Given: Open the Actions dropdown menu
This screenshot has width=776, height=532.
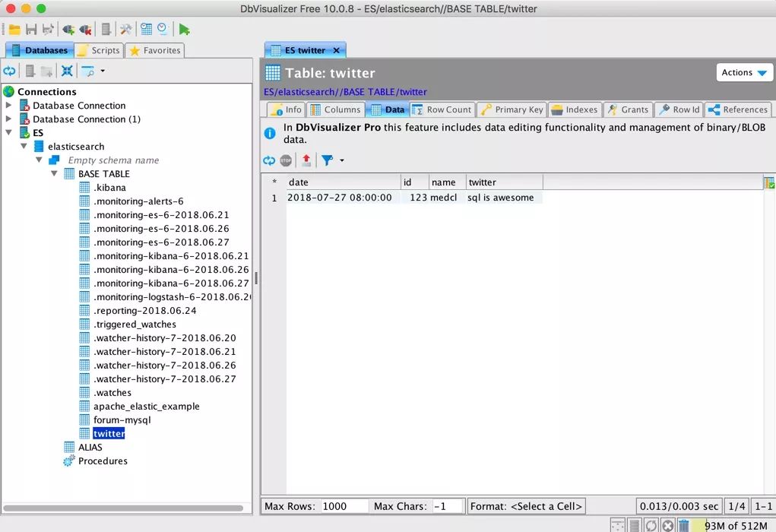Looking at the screenshot, I should [744, 72].
